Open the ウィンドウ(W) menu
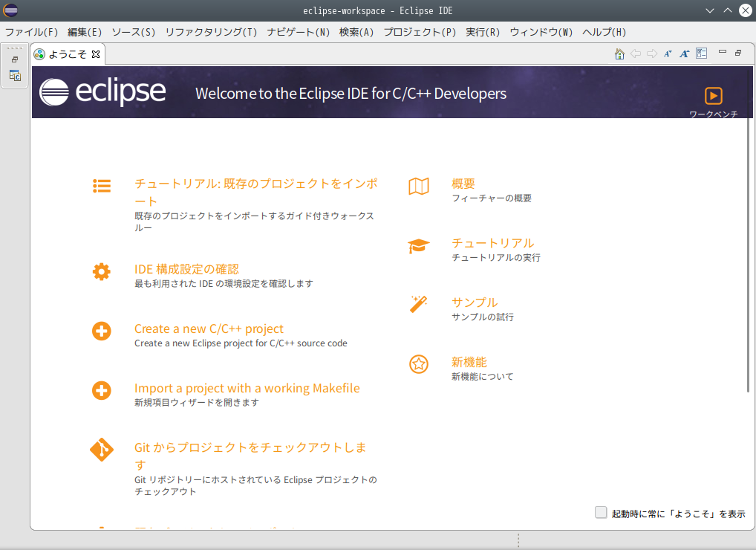Image resolution: width=756 pixels, height=550 pixels. [541, 32]
